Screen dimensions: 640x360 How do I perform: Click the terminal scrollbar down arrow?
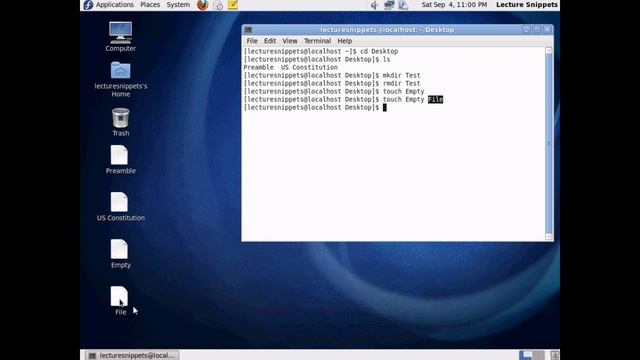549,236
